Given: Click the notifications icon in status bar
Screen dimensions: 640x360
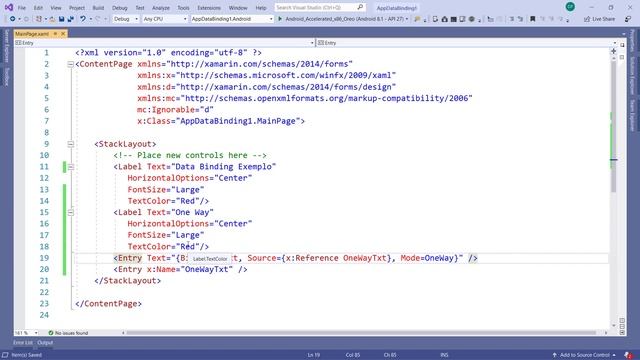Looking at the screenshot, I should click(628, 355).
